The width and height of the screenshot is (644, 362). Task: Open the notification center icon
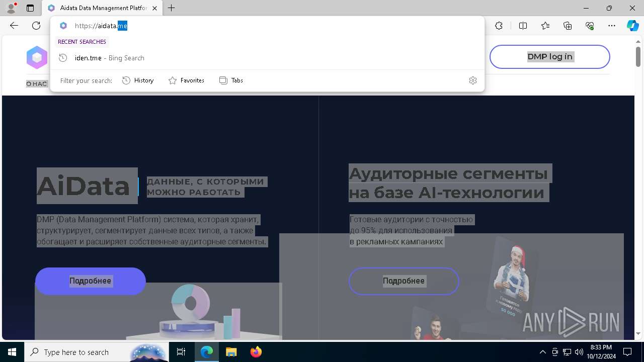click(x=627, y=352)
